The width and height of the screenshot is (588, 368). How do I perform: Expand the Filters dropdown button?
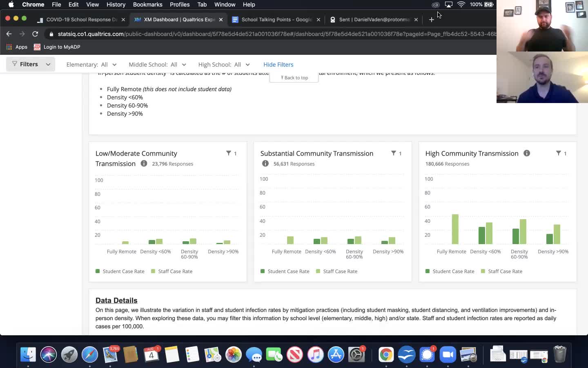pos(31,64)
